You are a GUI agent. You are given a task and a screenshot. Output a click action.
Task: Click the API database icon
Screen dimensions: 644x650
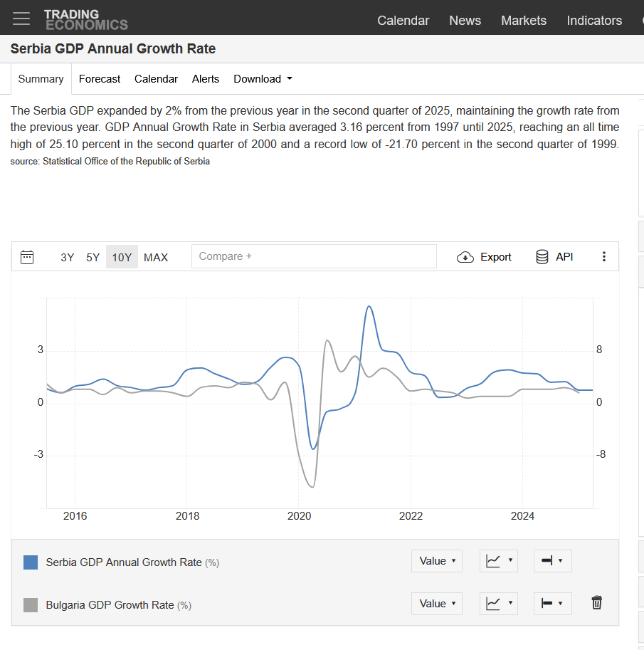tap(542, 257)
